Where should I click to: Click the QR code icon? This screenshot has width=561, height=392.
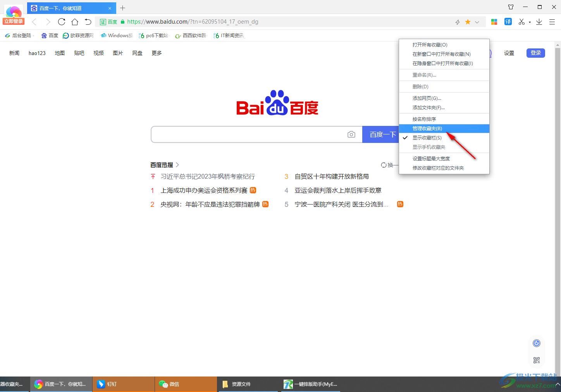pyautogui.click(x=537, y=360)
